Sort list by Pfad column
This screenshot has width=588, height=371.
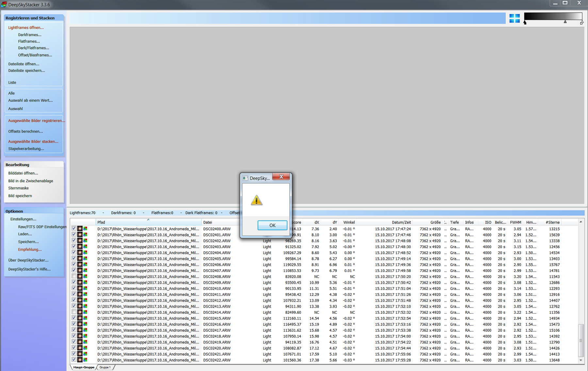coord(149,222)
